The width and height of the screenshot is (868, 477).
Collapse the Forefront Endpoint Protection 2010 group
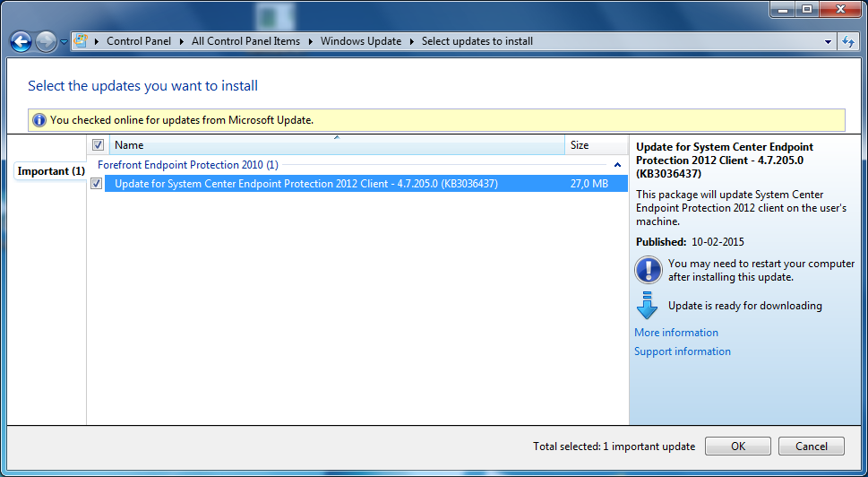618,165
